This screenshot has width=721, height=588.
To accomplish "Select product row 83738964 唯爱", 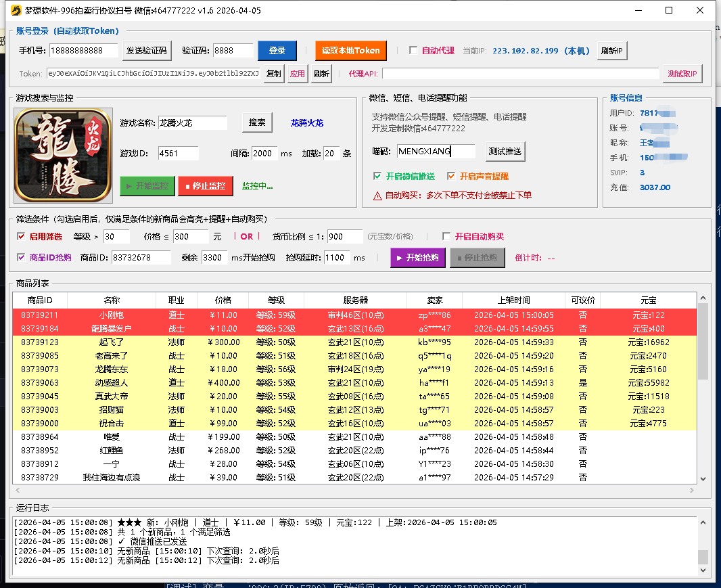I will click(354, 436).
